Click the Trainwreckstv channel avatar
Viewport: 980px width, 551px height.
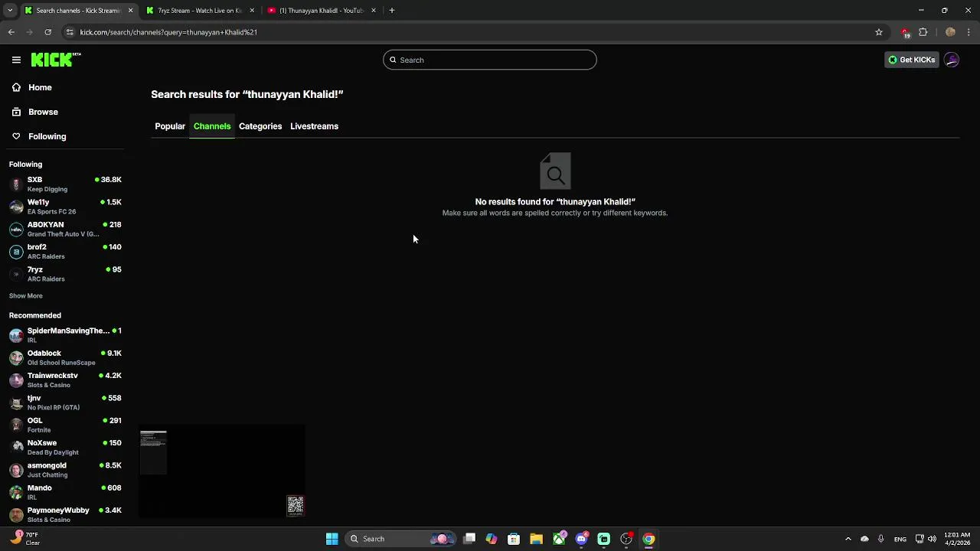click(16, 380)
